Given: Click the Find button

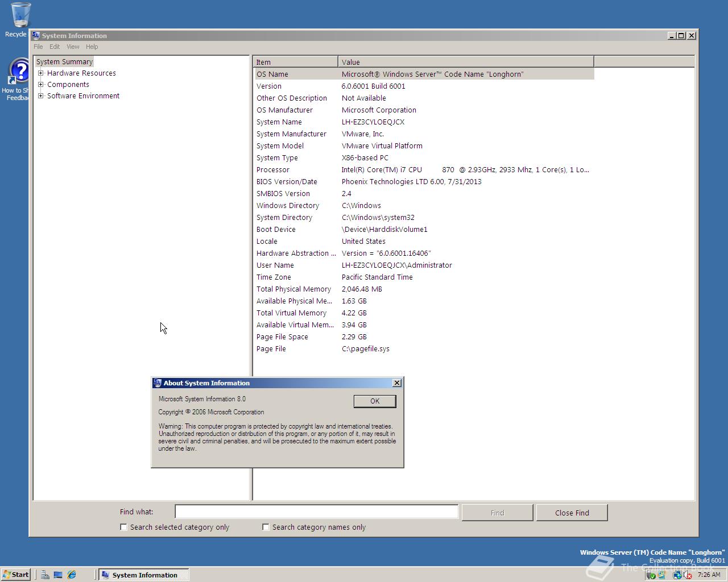Looking at the screenshot, I should (x=497, y=513).
